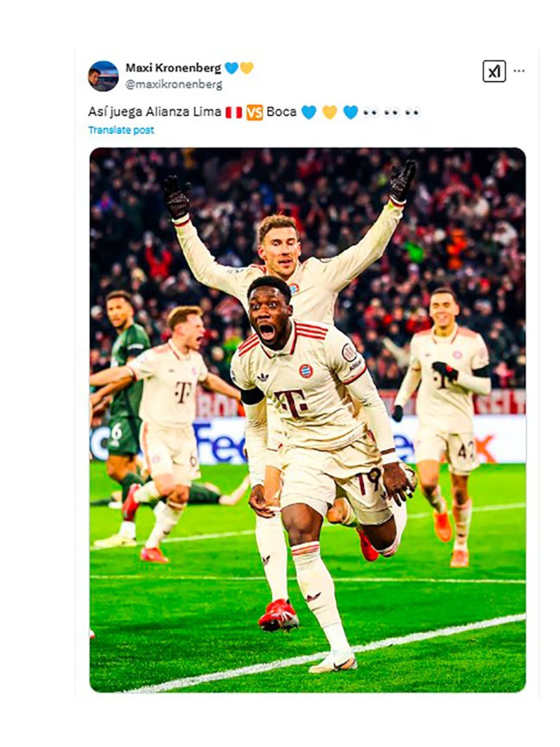Click the orange VS emoji in the post
560x747 pixels.
(x=254, y=112)
